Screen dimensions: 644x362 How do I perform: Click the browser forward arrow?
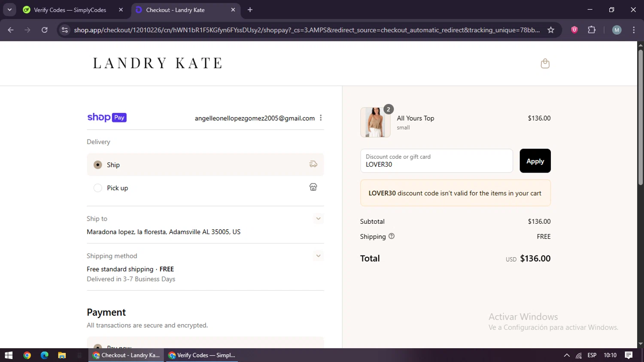[27, 30]
